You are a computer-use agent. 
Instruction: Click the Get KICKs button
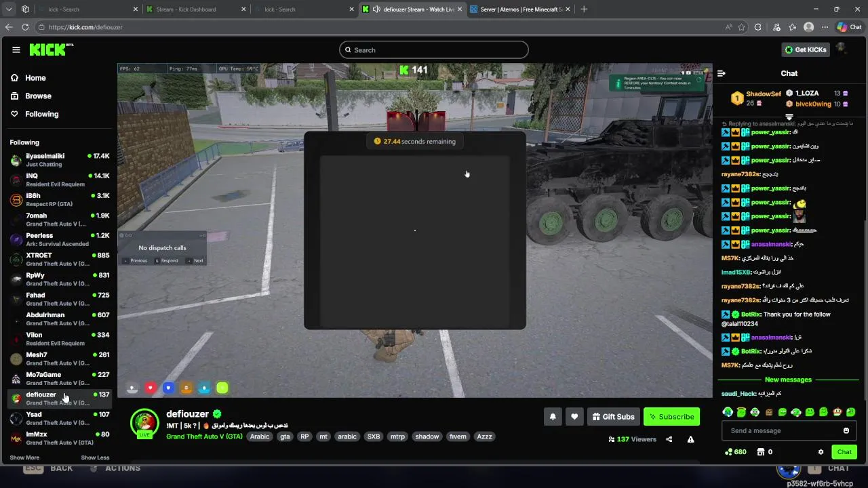806,49
